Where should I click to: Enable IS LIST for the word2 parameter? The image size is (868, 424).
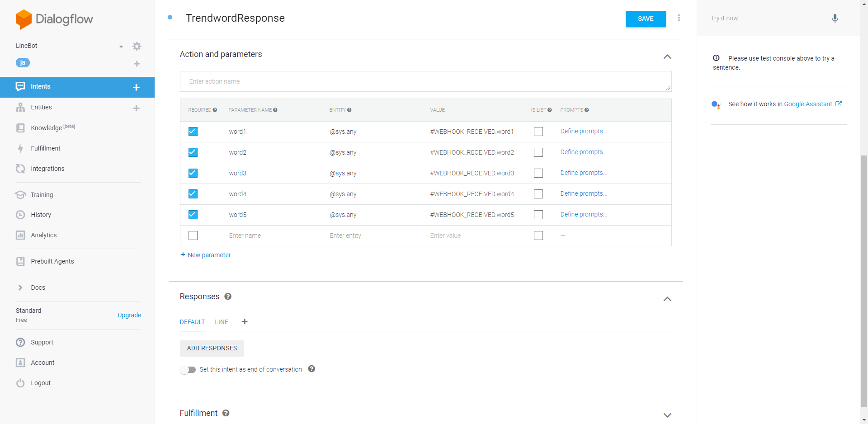pyautogui.click(x=538, y=152)
